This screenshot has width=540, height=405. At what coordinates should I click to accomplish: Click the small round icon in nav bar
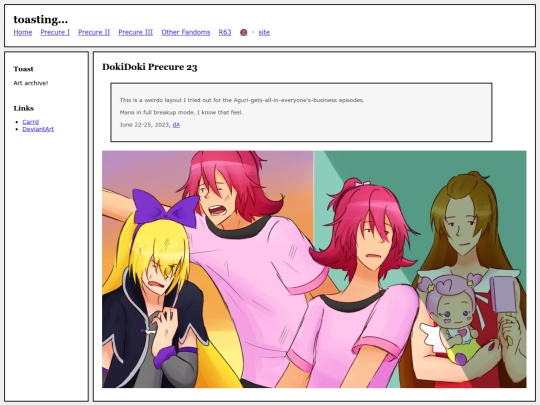pyautogui.click(x=243, y=32)
